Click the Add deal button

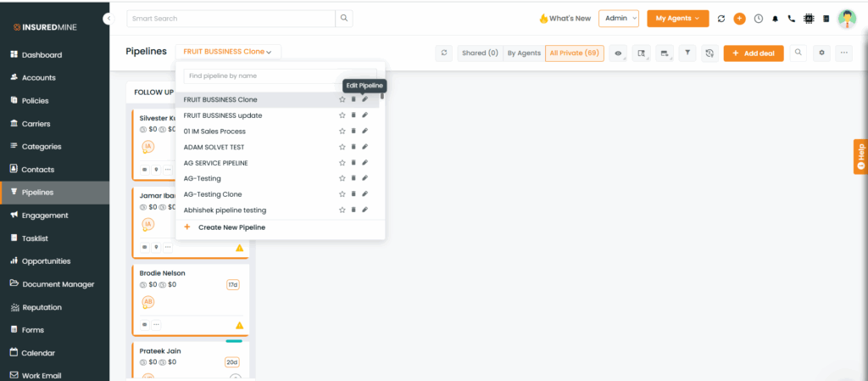coord(754,53)
